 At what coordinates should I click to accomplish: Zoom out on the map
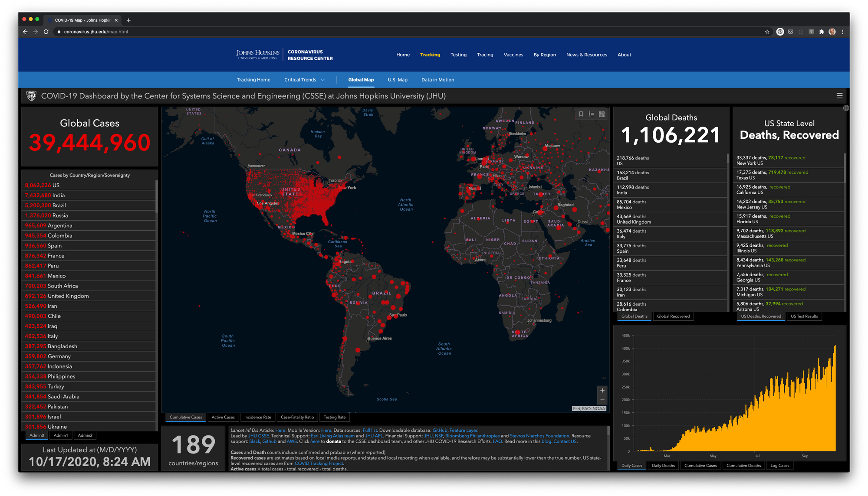(x=602, y=399)
